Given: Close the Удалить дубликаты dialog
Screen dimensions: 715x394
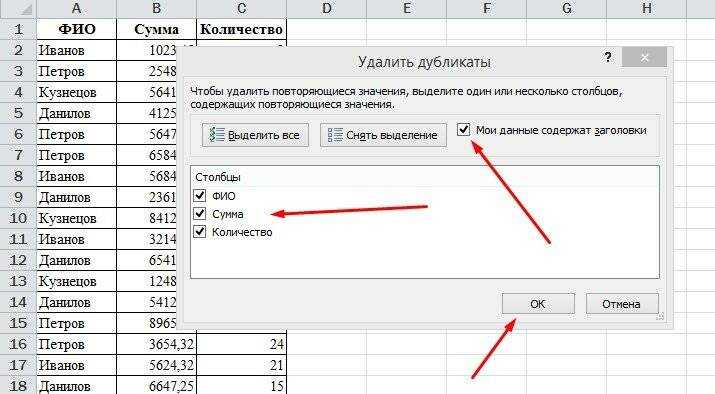Looking at the screenshot, I should [644, 57].
